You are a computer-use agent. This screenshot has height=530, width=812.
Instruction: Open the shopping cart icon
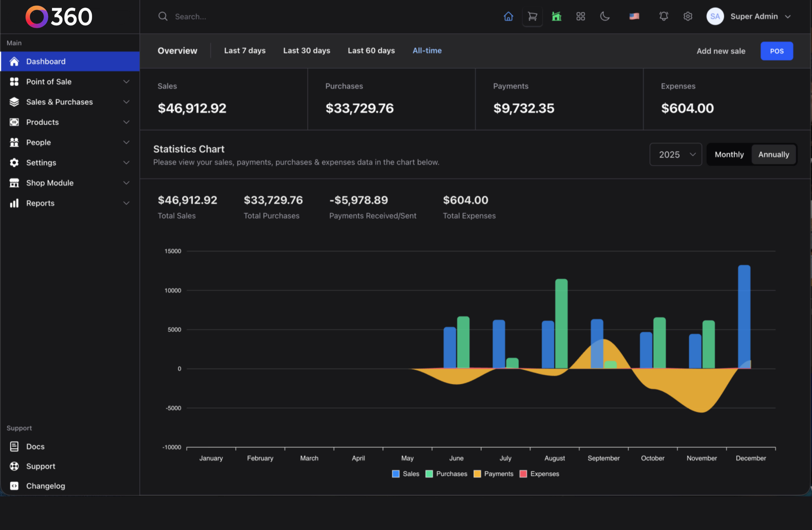(532, 16)
